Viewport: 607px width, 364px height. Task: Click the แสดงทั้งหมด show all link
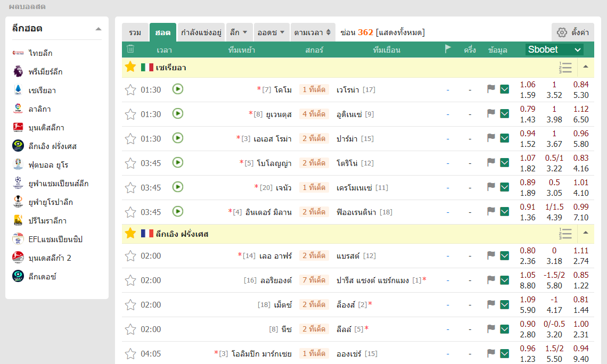[x=400, y=32]
